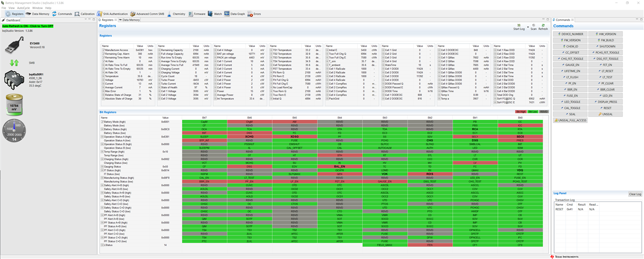Open the File menu
The height and width of the screenshot is (259, 644).
(4, 8)
